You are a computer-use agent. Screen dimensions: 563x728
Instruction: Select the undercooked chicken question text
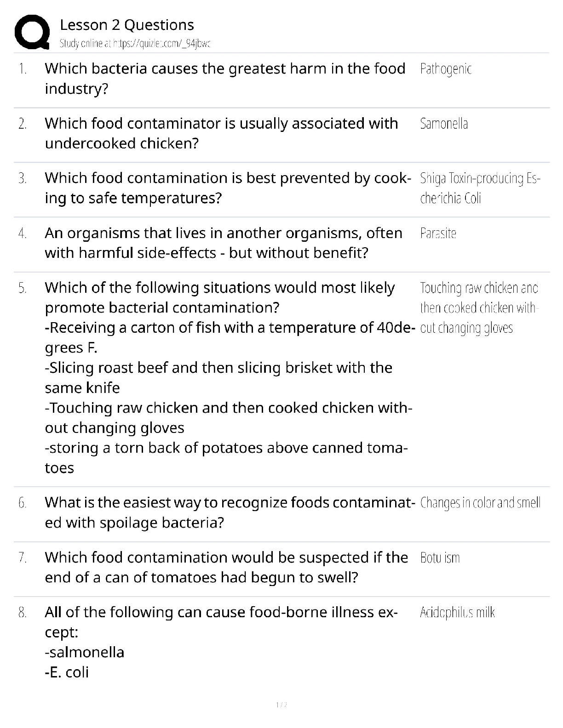(x=221, y=133)
